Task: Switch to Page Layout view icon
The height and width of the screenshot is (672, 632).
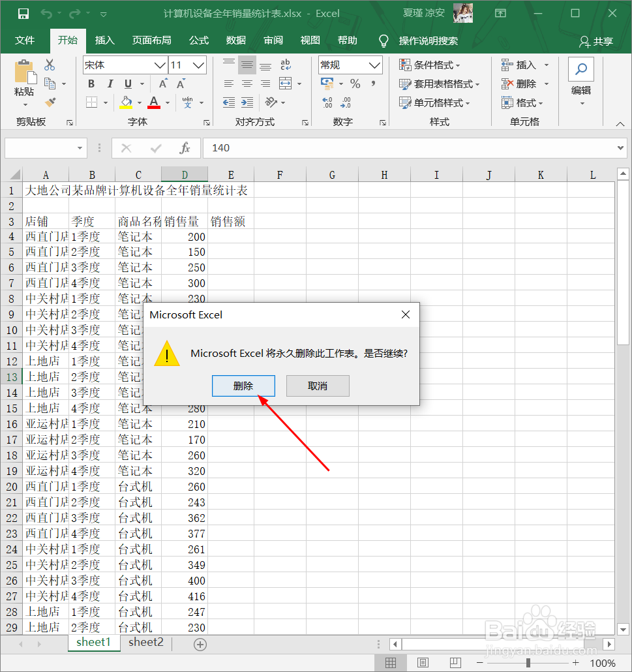Action: coord(423,663)
